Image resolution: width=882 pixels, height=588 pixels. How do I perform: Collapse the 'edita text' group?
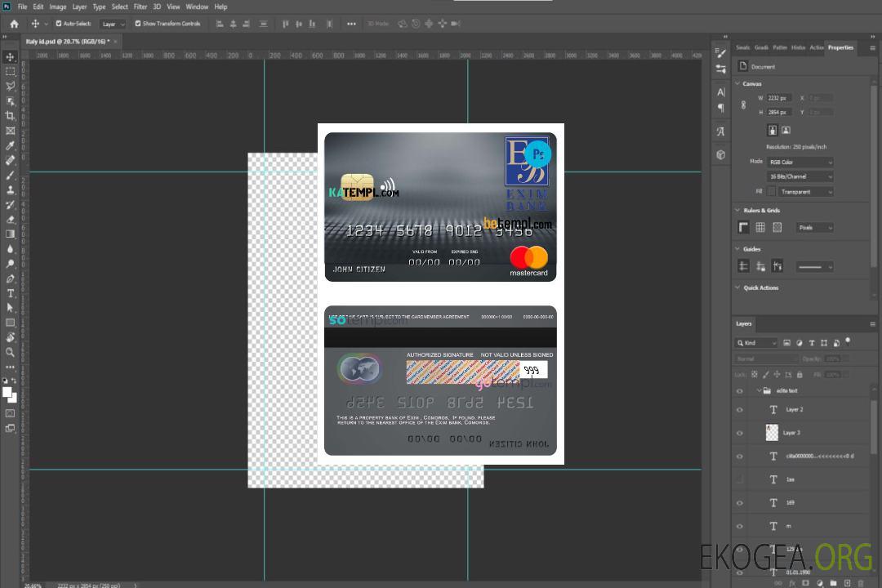click(759, 390)
